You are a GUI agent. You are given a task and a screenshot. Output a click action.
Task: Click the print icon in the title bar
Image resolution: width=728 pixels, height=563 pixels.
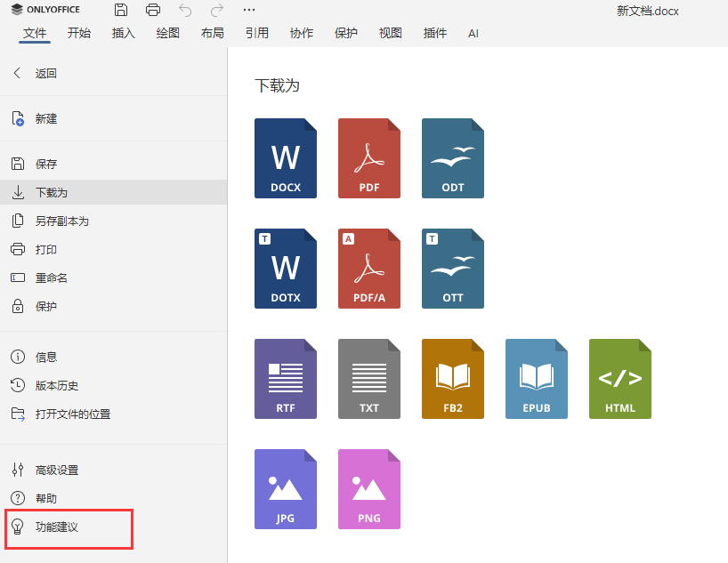click(x=153, y=10)
